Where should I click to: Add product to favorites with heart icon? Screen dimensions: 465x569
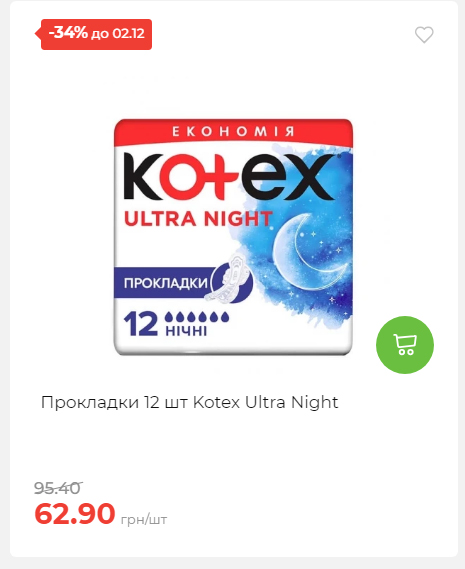tap(424, 35)
